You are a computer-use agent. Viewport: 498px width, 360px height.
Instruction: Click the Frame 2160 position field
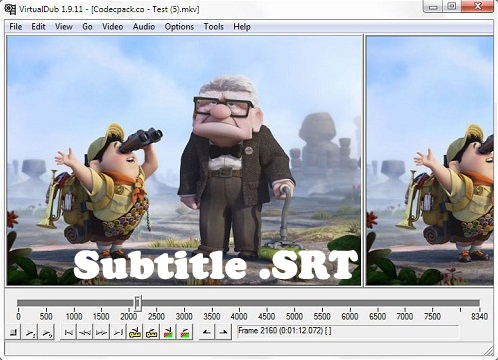tap(348, 332)
